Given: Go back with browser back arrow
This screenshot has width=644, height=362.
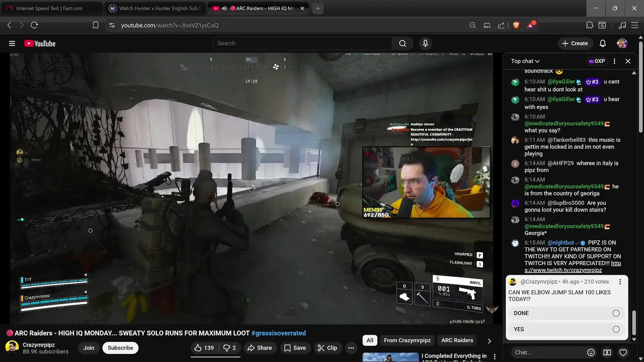Looking at the screenshot, I should pos(9,25).
